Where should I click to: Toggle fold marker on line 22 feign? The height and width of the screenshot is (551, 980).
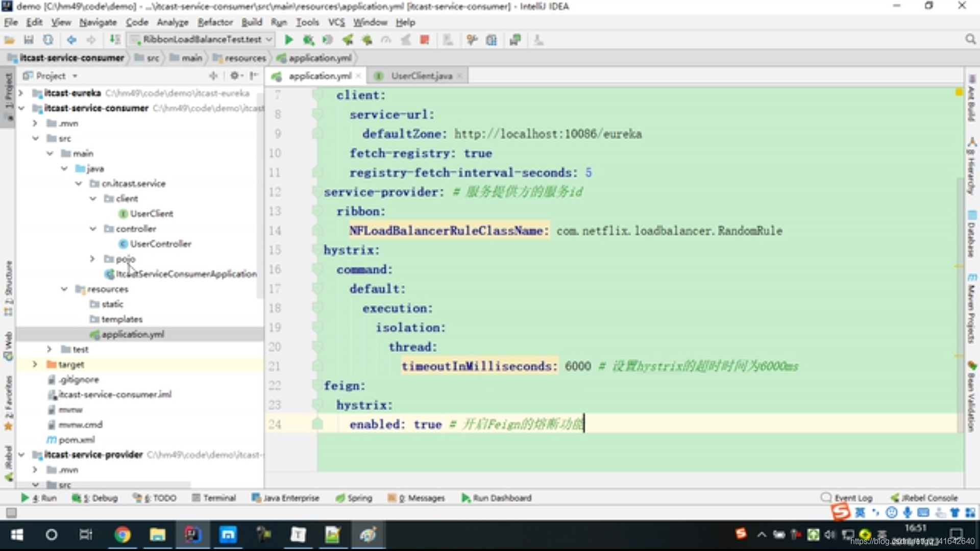[317, 386]
